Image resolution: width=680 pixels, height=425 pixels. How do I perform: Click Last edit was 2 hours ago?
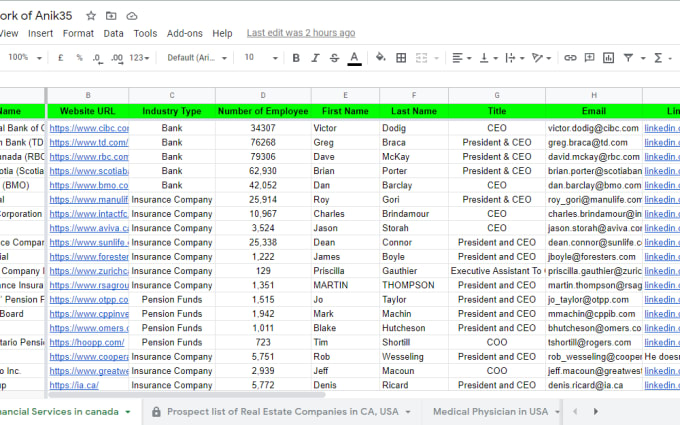pyautogui.click(x=301, y=33)
